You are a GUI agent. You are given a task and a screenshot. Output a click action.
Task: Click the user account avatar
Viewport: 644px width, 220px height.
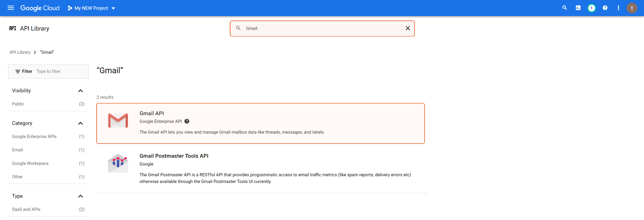[632, 8]
